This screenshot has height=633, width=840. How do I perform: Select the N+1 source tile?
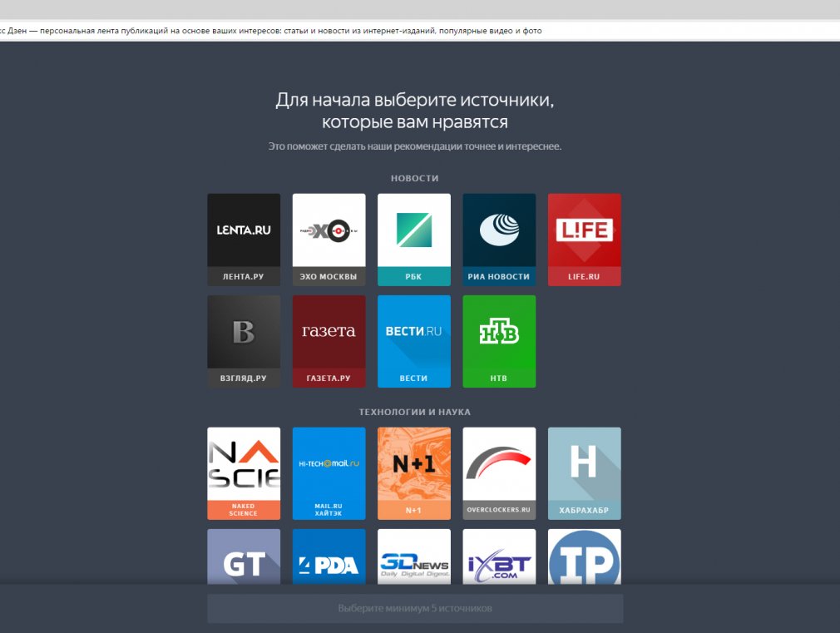(414, 473)
